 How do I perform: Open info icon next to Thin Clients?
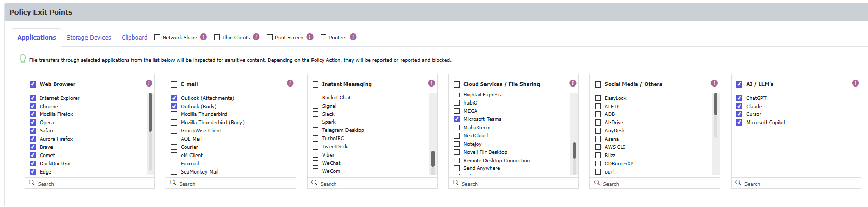point(256,37)
